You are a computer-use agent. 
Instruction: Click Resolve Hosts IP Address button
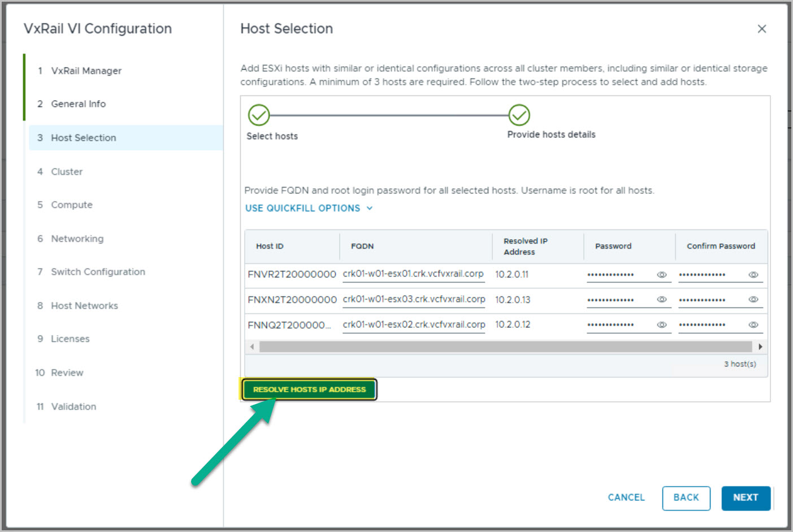coord(309,390)
